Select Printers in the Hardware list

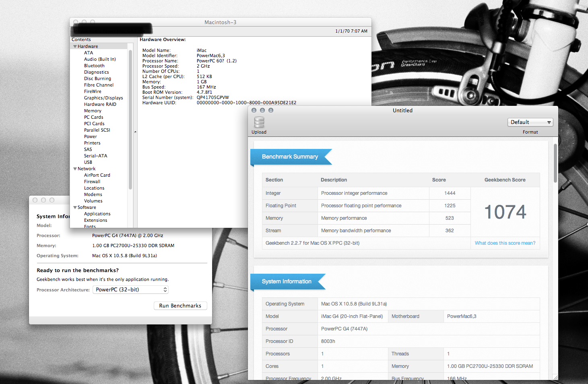[x=92, y=143]
